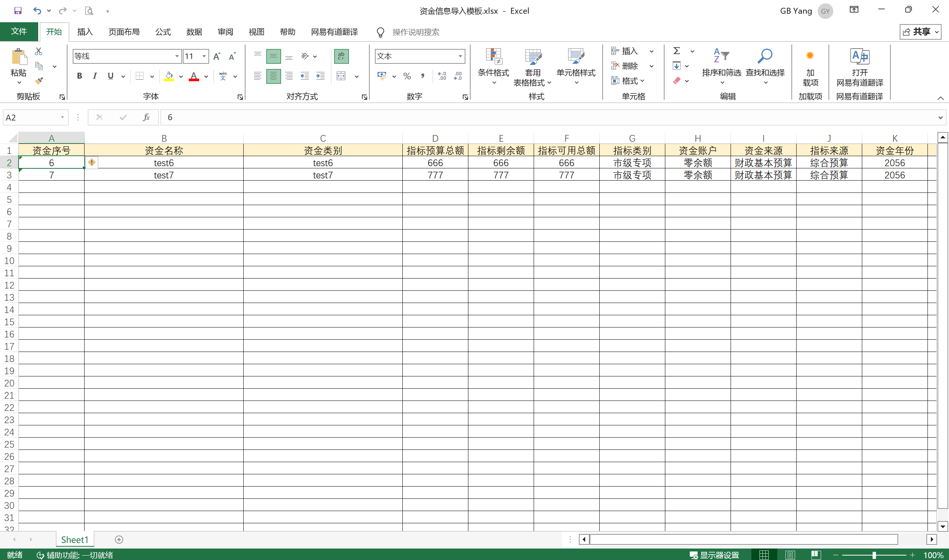Toggle Bold formatting

click(x=79, y=76)
